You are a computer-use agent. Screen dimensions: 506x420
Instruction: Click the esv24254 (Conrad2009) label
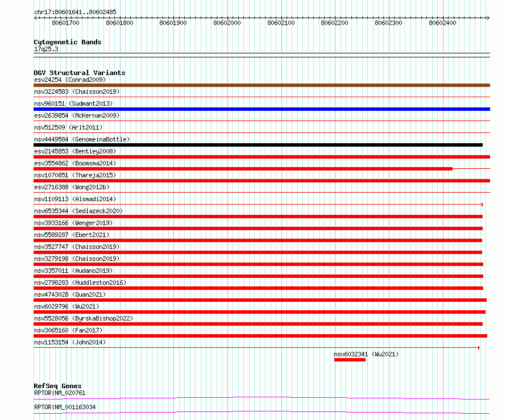(x=70, y=80)
